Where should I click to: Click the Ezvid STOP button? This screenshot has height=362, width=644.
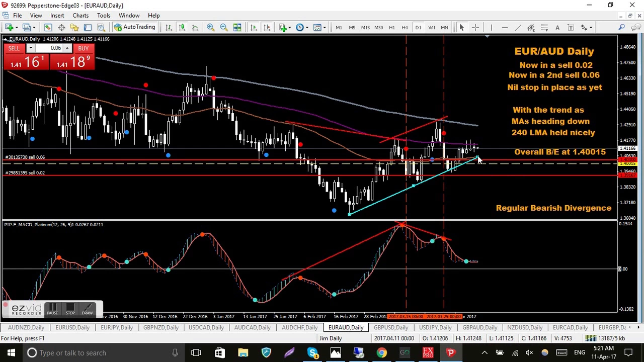pyautogui.click(x=70, y=309)
